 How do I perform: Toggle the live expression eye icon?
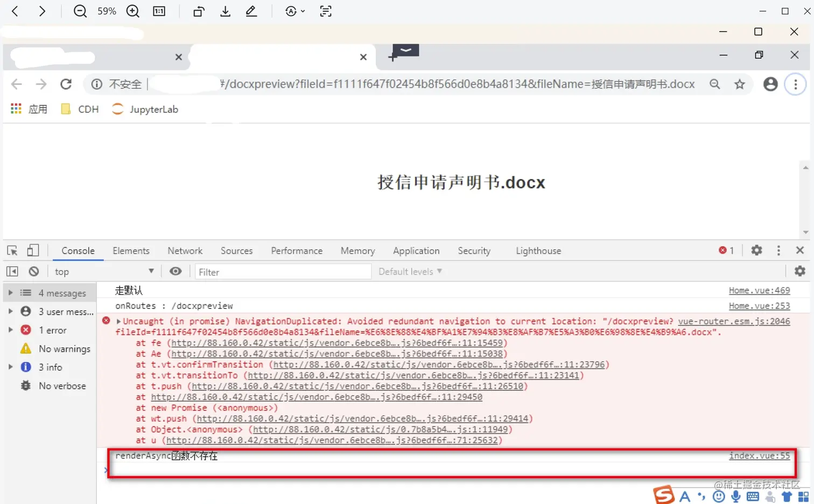point(176,272)
